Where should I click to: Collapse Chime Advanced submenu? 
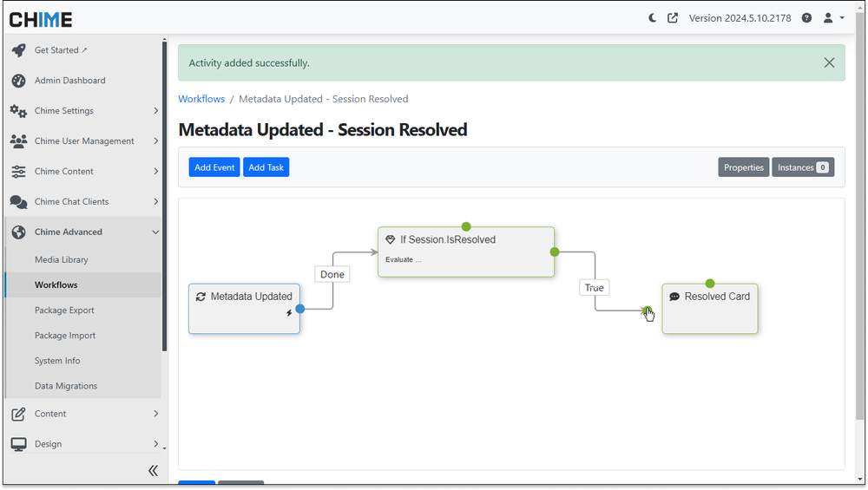coord(155,232)
